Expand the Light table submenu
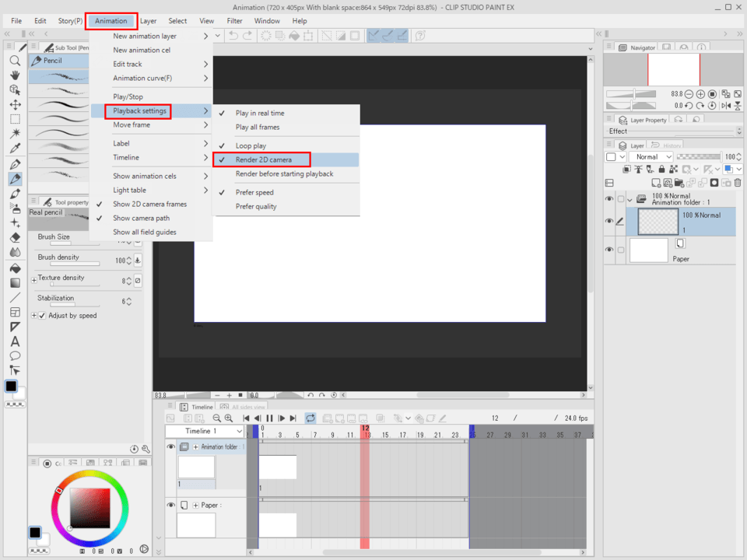This screenshot has width=747, height=560. [151, 190]
